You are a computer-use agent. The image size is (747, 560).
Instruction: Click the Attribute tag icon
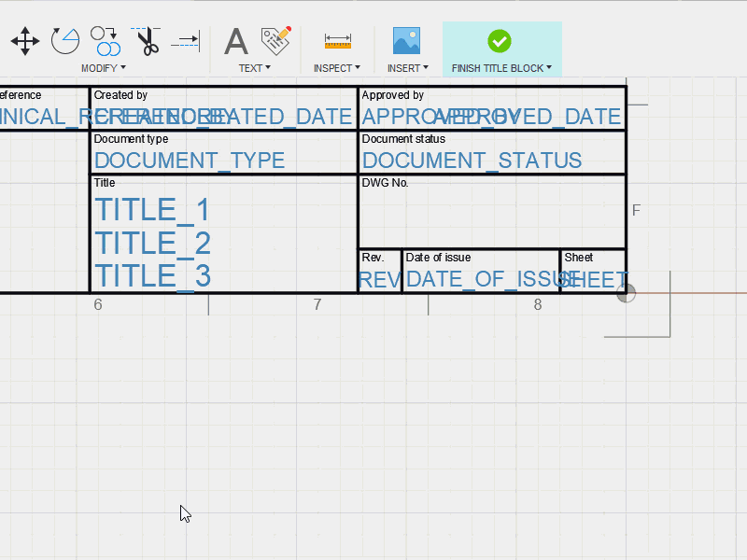[x=276, y=40]
